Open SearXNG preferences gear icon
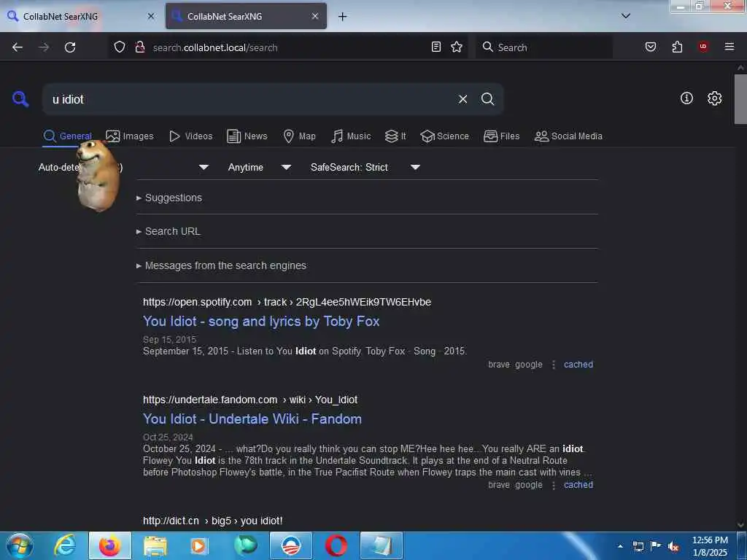The height and width of the screenshot is (560, 747). click(x=714, y=98)
